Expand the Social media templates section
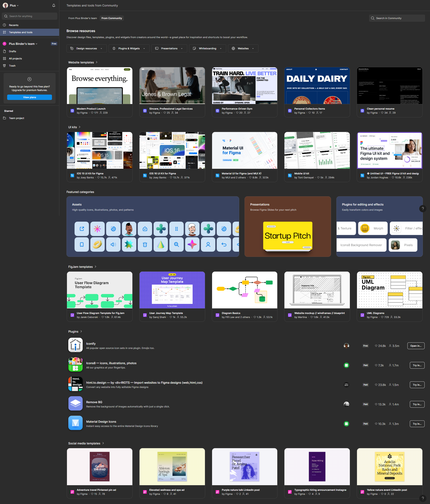 pyautogui.click(x=86, y=443)
